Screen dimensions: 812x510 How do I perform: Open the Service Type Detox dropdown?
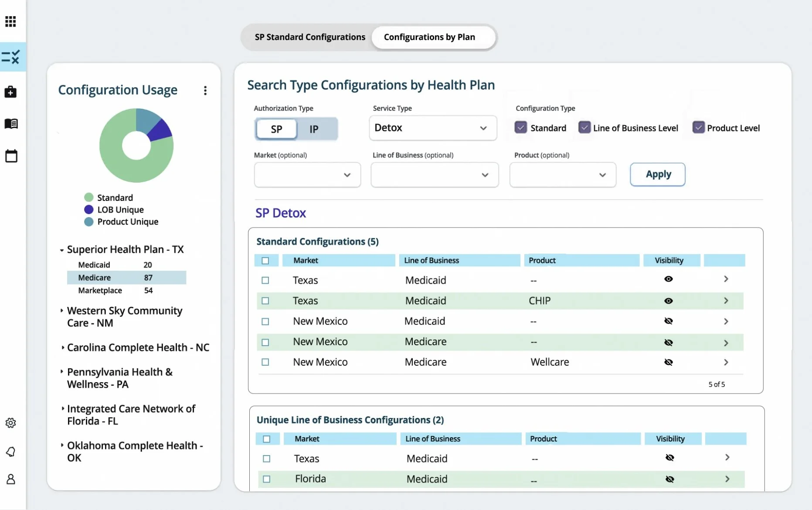(x=432, y=128)
